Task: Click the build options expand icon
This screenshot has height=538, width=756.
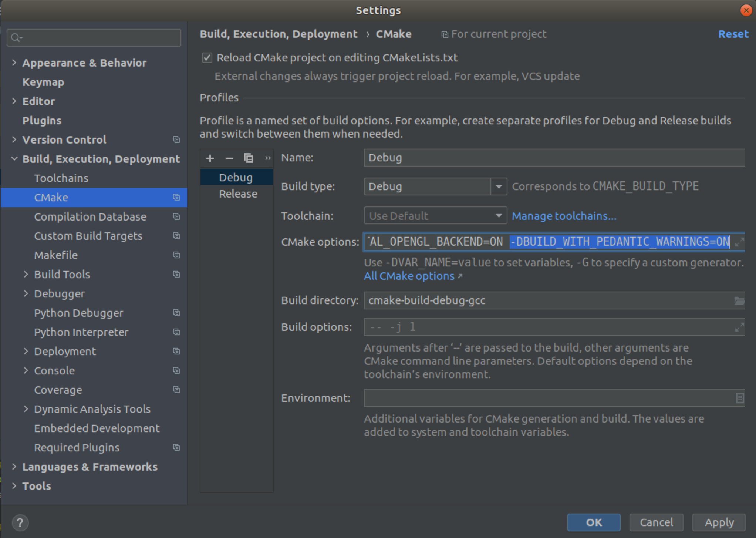Action: 740,327
